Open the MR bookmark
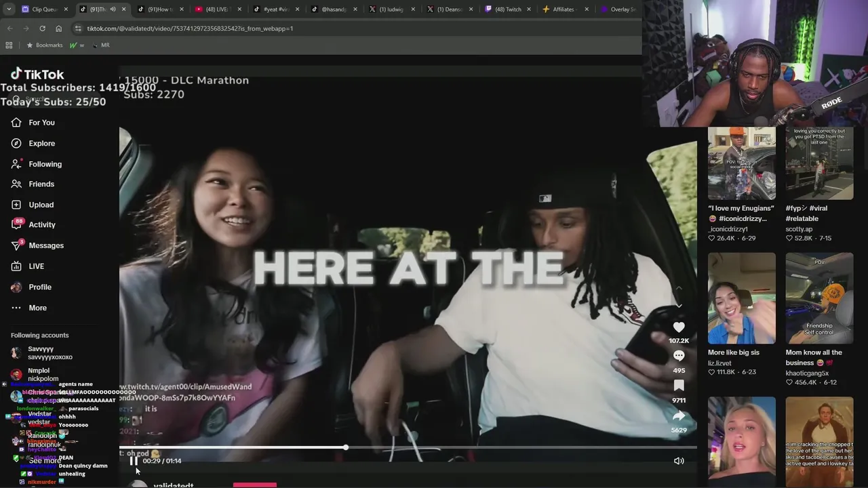 click(x=100, y=45)
